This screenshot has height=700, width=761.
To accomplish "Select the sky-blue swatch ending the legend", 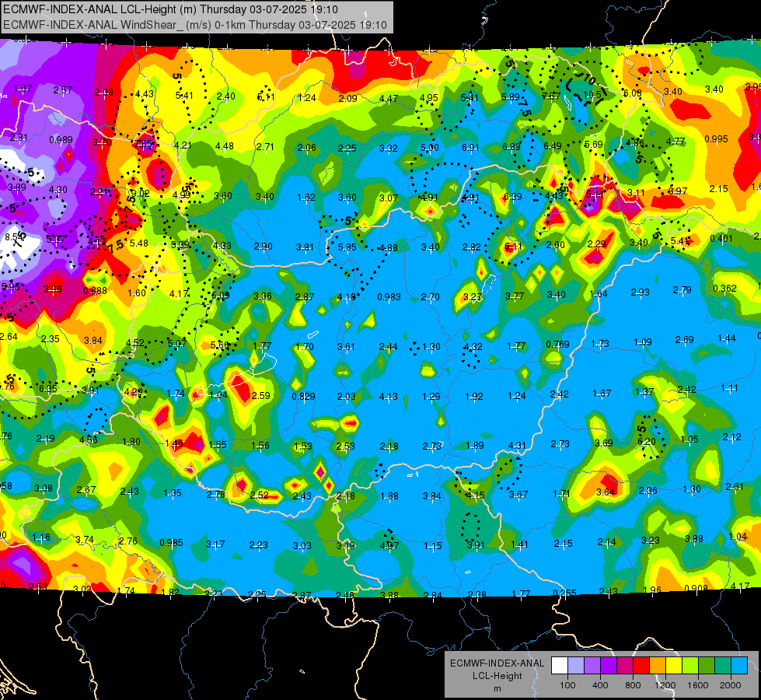I will click(739, 665).
